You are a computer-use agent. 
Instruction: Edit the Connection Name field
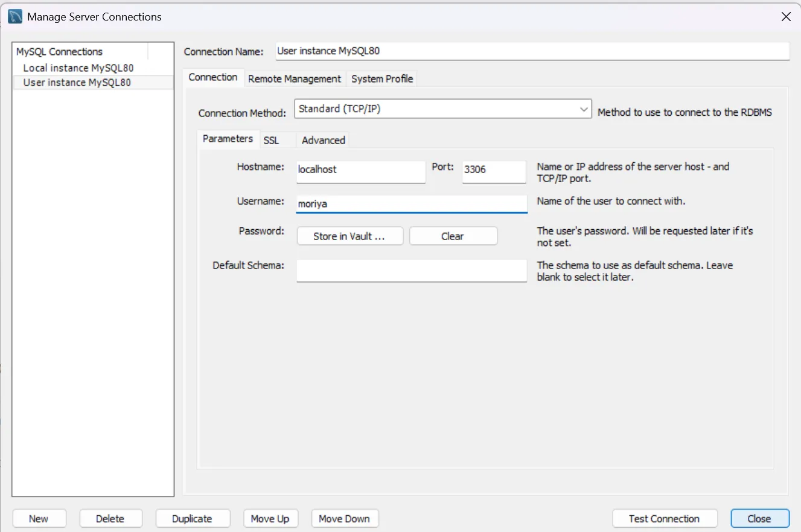point(532,51)
